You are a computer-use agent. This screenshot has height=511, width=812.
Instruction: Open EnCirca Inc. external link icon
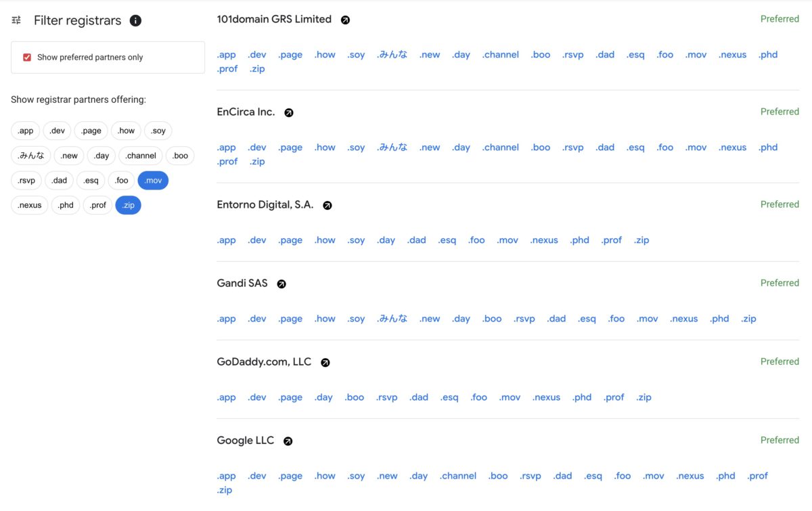point(289,113)
